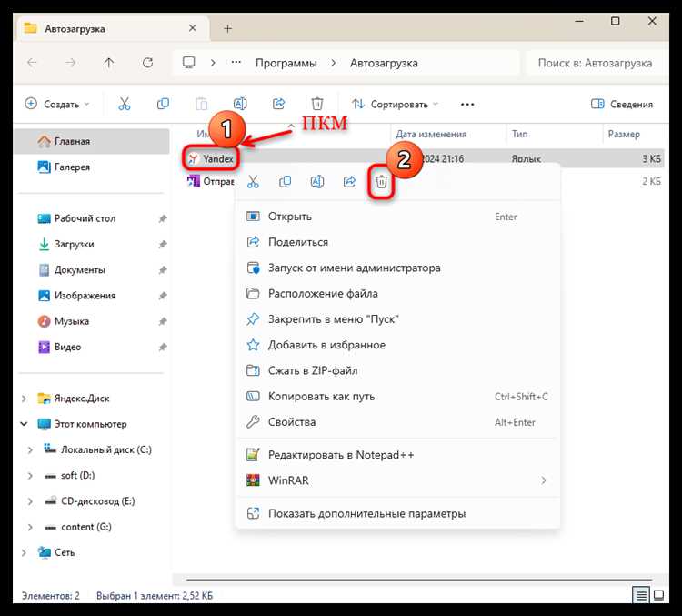The image size is (682, 616).
Task: Expand the CD-дисковод (E:) node
Action: point(30,501)
